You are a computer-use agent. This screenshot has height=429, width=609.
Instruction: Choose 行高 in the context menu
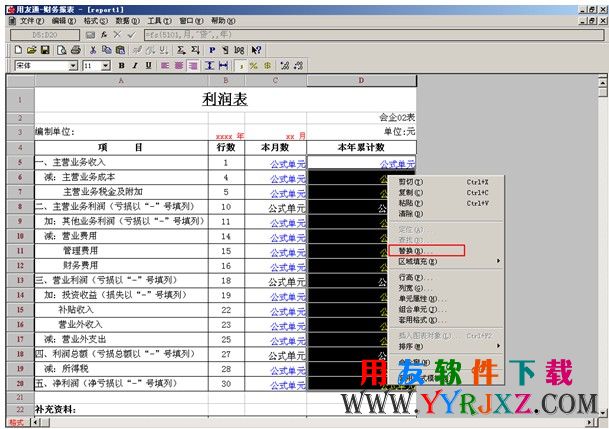click(x=446, y=277)
